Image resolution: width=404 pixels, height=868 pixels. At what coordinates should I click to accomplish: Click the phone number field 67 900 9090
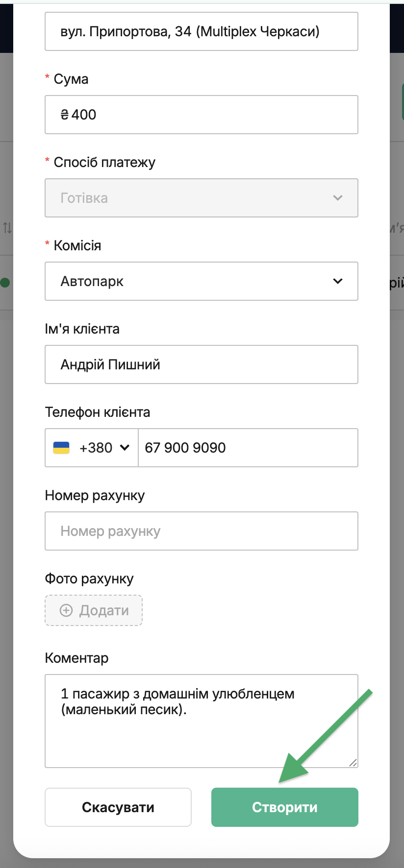click(248, 448)
